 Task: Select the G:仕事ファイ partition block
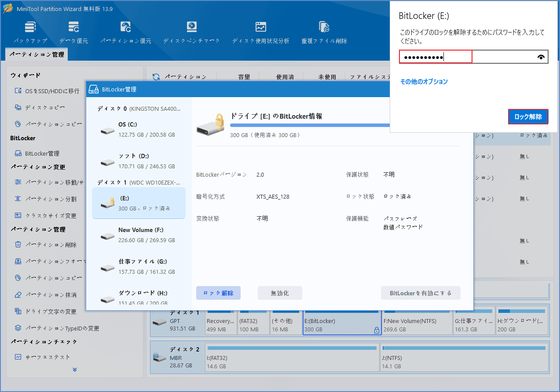[x=474, y=323]
